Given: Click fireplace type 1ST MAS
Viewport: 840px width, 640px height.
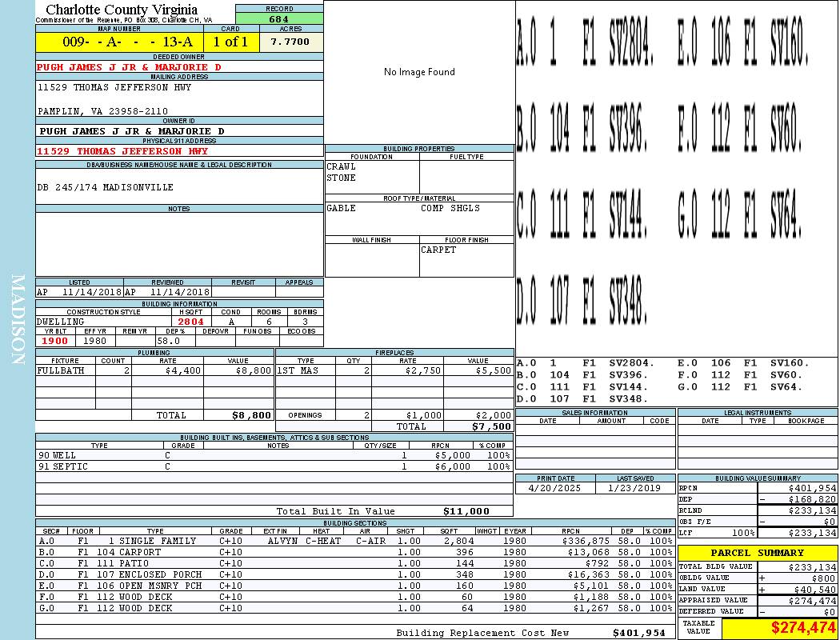Looking at the screenshot, I should [298, 370].
